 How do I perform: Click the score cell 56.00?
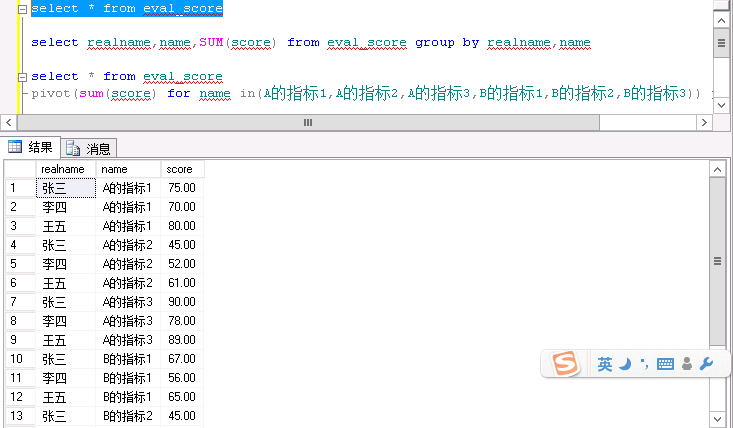(182, 378)
